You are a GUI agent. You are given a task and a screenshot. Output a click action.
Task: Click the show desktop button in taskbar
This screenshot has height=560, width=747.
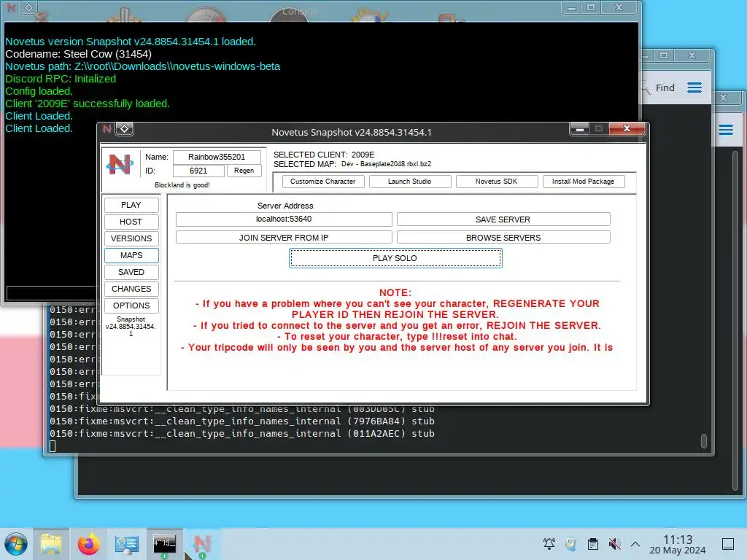(x=728, y=544)
